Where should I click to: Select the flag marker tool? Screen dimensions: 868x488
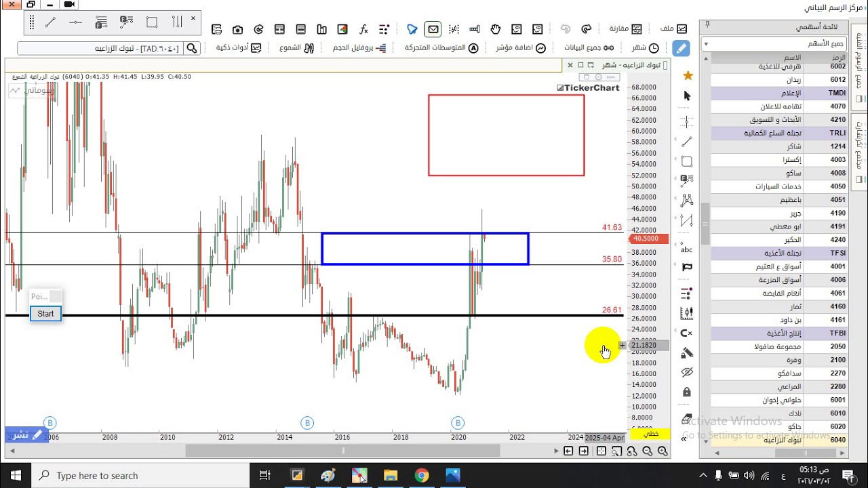tap(687, 267)
